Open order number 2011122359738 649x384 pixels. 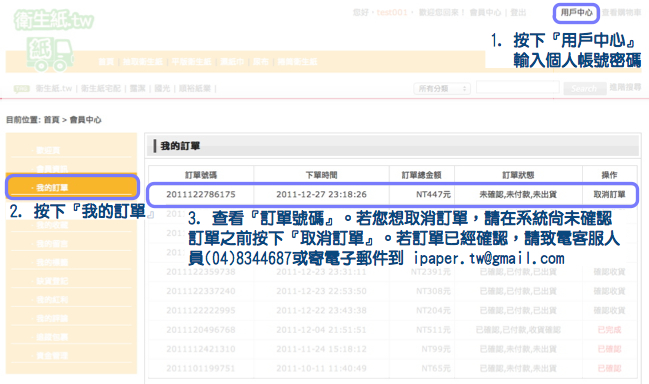[201, 272]
